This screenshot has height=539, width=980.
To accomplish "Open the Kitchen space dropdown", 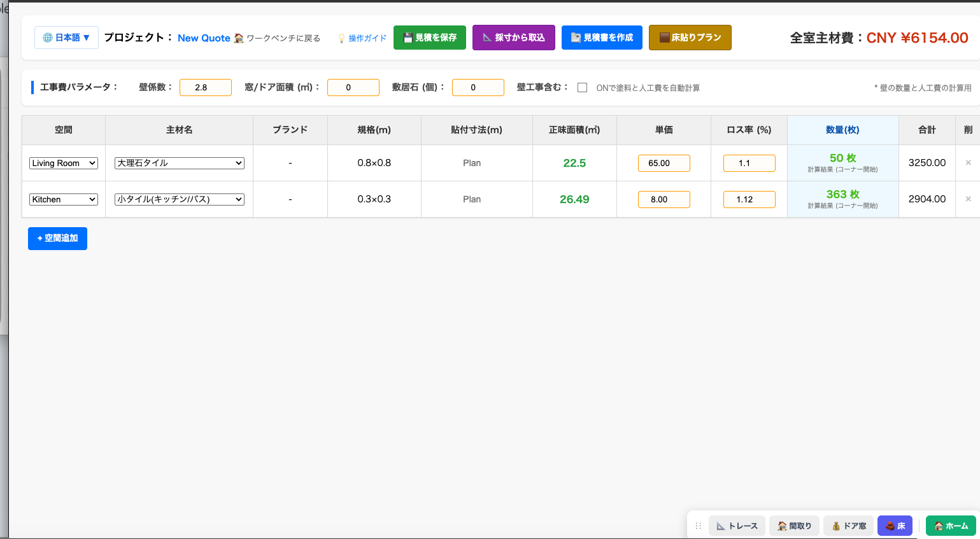I will 64,199.
